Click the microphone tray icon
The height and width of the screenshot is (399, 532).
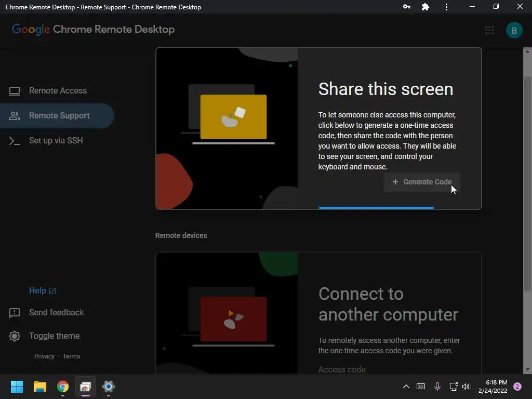(437, 387)
